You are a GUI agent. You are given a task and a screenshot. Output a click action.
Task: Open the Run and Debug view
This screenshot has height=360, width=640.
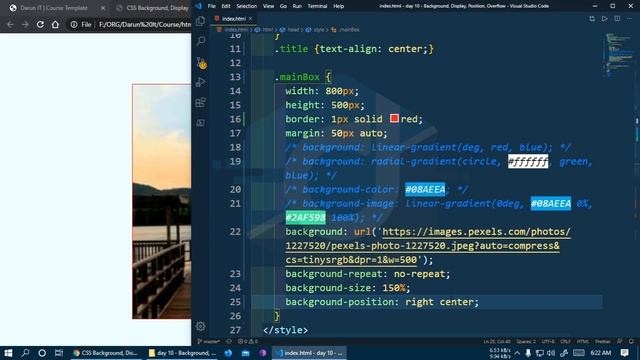click(200, 82)
